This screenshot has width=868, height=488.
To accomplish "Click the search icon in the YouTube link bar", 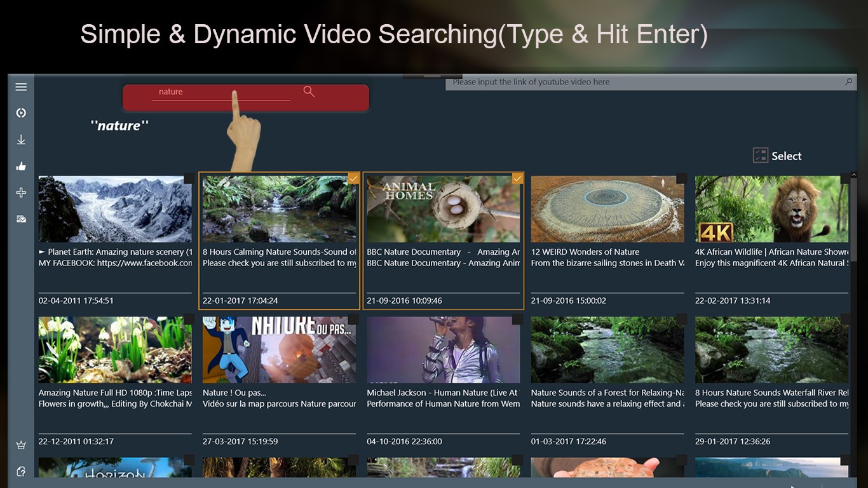I will click(848, 82).
